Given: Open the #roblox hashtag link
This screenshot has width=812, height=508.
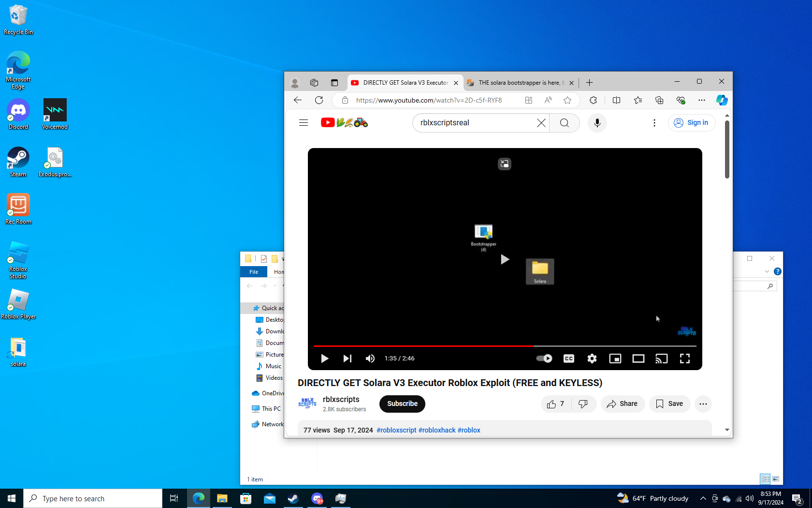Looking at the screenshot, I should coord(469,430).
